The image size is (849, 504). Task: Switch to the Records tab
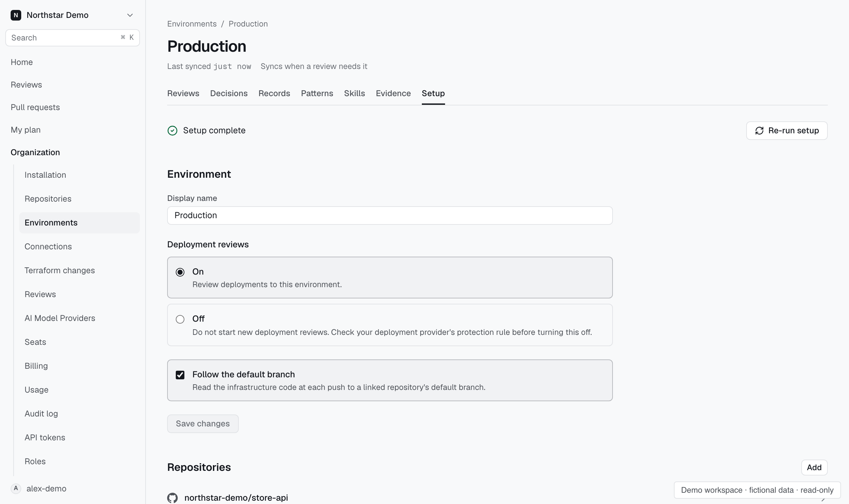[274, 94]
